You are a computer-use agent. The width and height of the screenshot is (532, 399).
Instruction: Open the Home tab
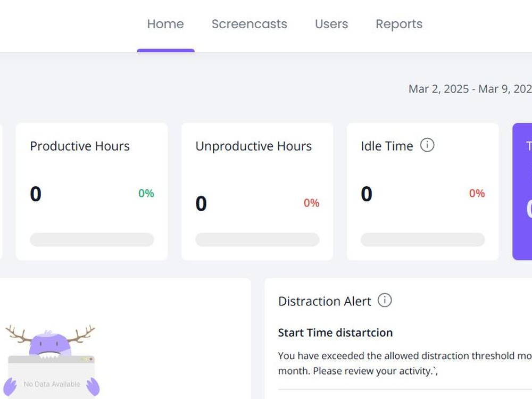pos(165,24)
